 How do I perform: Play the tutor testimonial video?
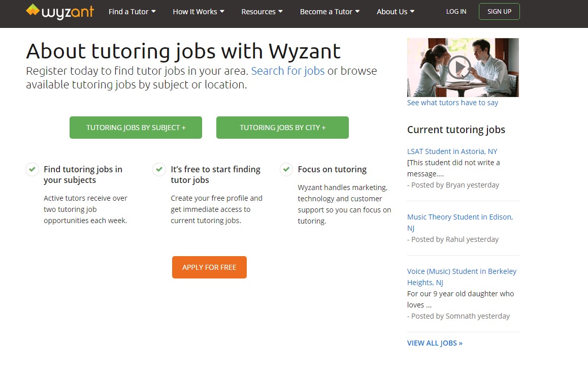click(x=459, y=67)
